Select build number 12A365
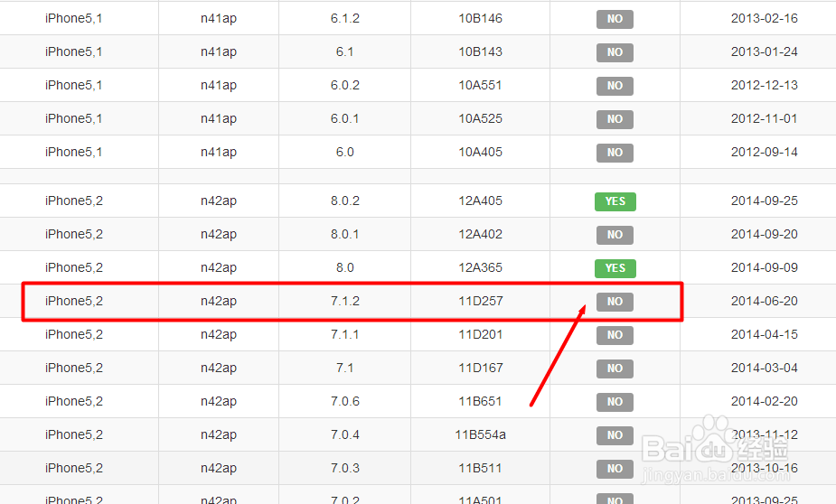The height and width of the screenshot is (504, 836). [481, 267]
